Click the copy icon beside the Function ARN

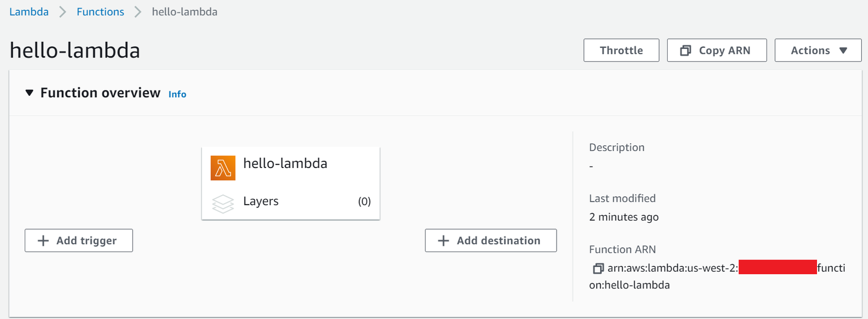click(598, 268)
